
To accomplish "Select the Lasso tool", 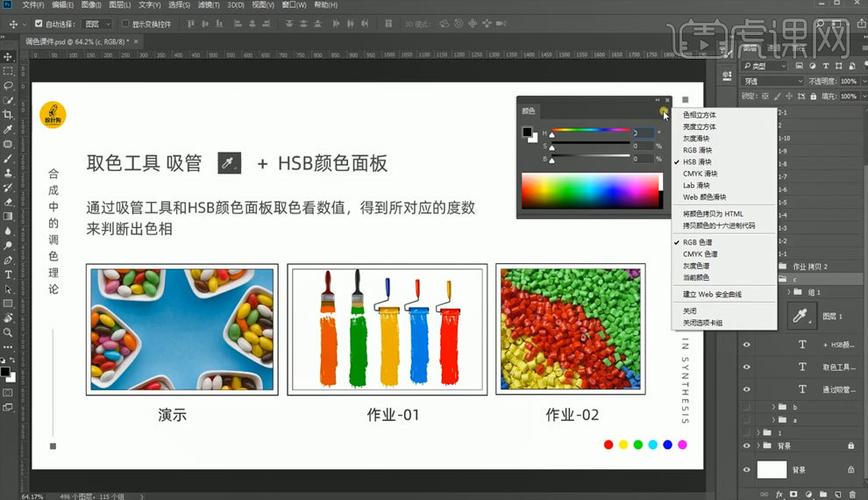I will click(8, 86).
